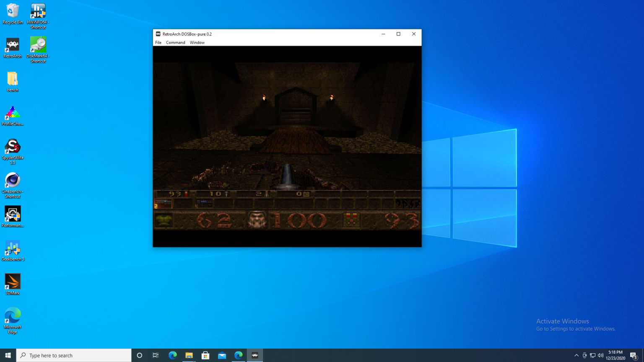Viewport: 644px width, 362px height.
Task: Expand the hidden icons tray chevron
Action: (x=577, y=355)
